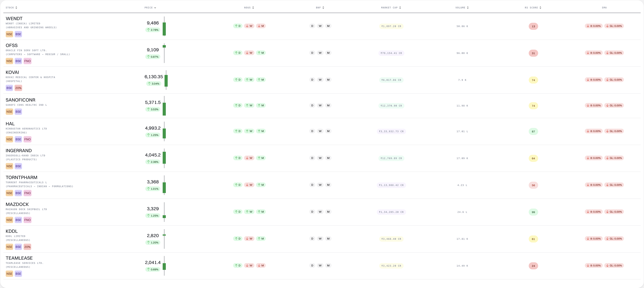The height and width of the screenshot is (288, 644).
Task: Sort table by the STOCK column header
Action: pyautogui.click(x=11, y=8)
